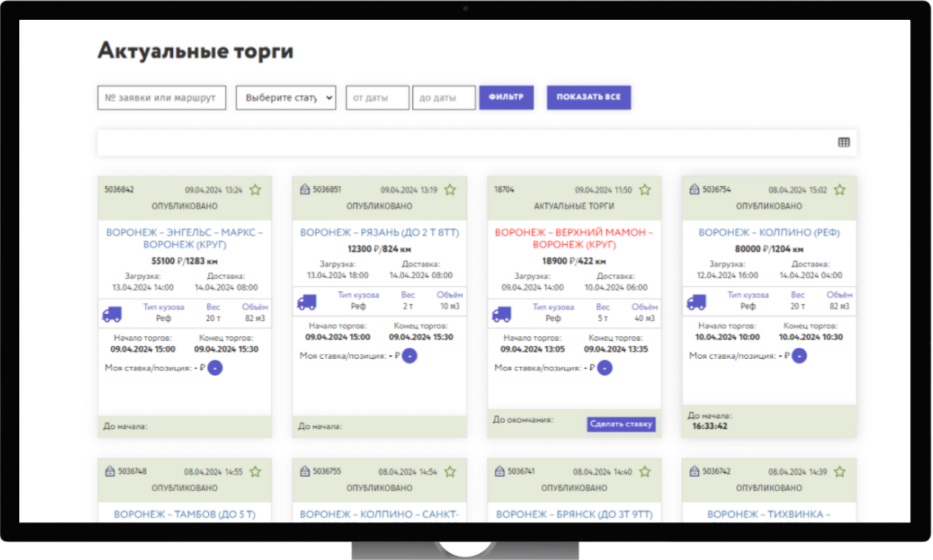Screen dimensions: 933x560
Task: Click the до даты date field
Action: 444,98
